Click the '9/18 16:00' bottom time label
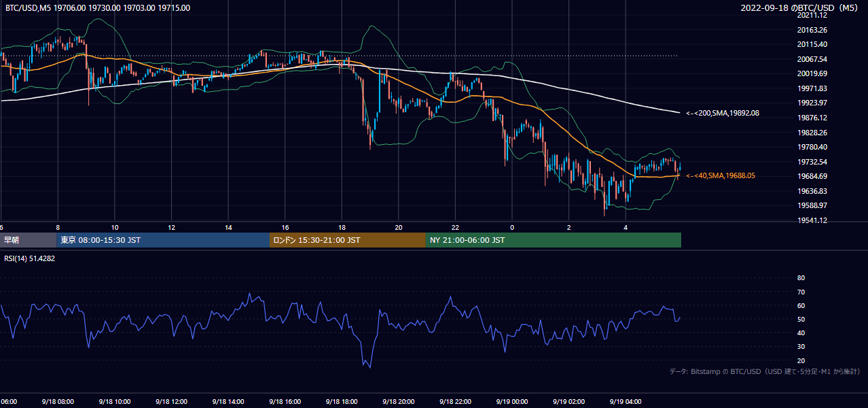Image resolution: width=868 pixels, height=408 pixels. 284,402
